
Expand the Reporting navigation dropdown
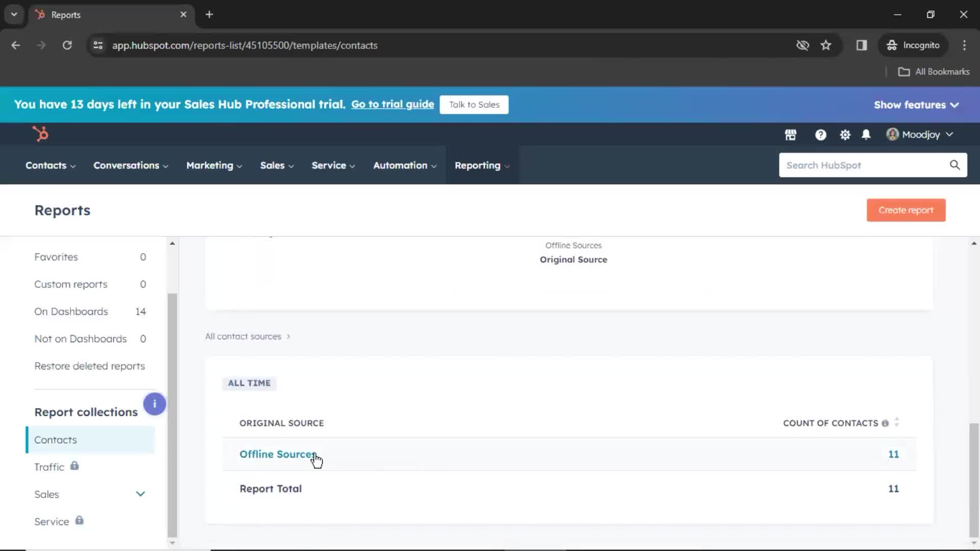482,165
